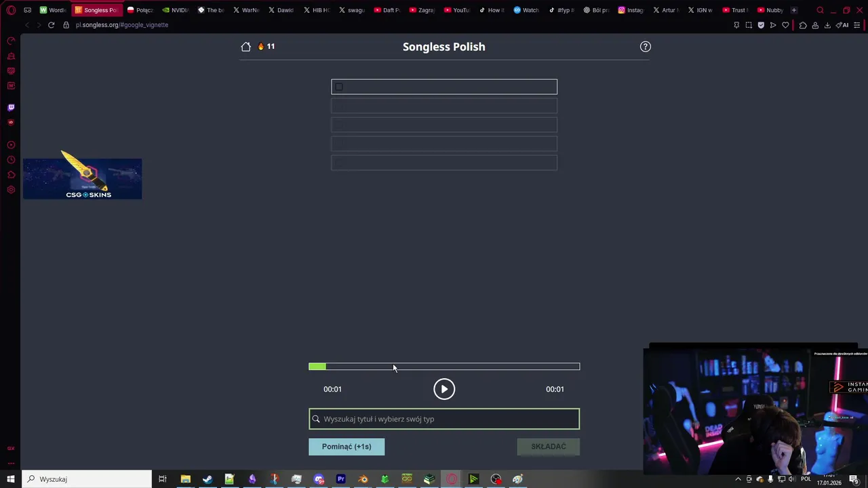Switch to the NVIDIA tab

click(176, 10)
